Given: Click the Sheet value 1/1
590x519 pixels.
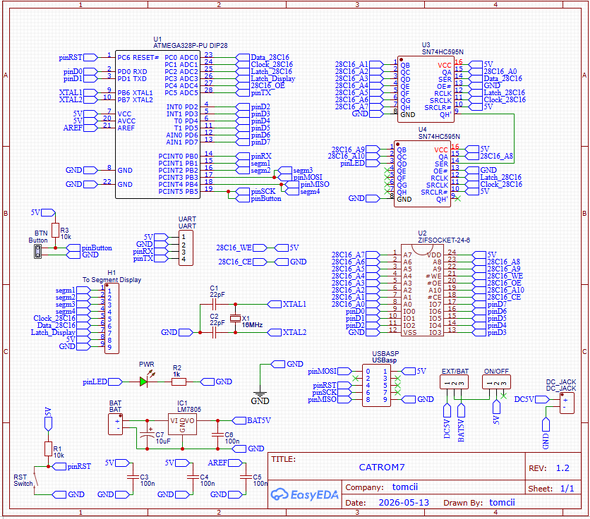Looking at the screenshot, I should click(567, 489).
